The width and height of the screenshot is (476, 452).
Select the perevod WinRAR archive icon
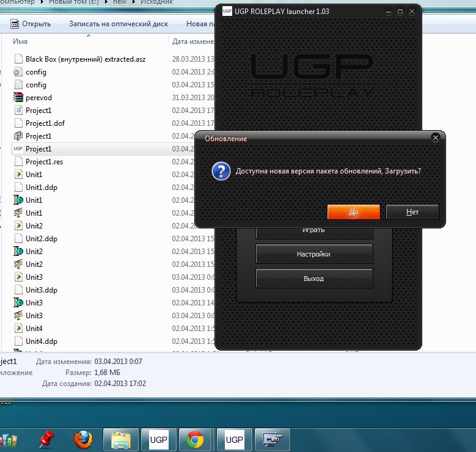18,98
